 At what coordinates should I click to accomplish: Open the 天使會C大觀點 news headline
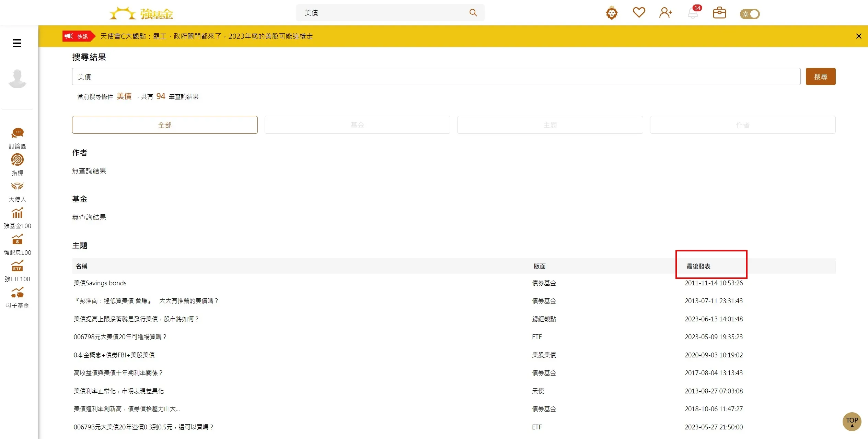point(206,36)
